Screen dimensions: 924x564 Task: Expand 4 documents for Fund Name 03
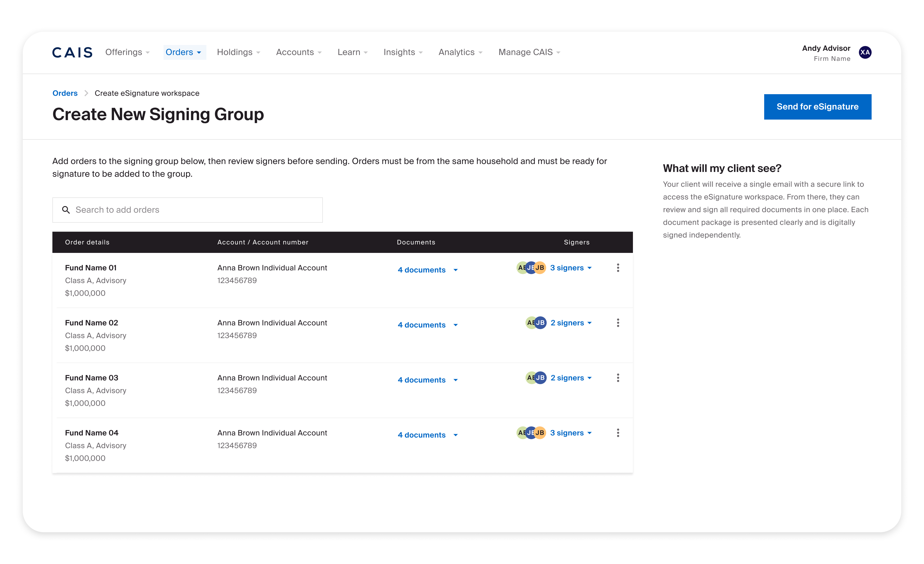click(428, 380)
